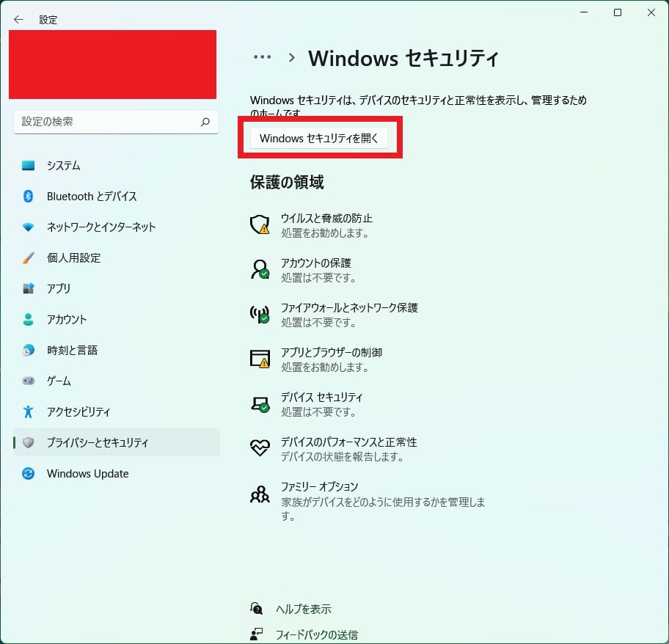669x644 pixels.
Task: Click the 時刻と言語 clock globe icon
Action: coord(28,350)
